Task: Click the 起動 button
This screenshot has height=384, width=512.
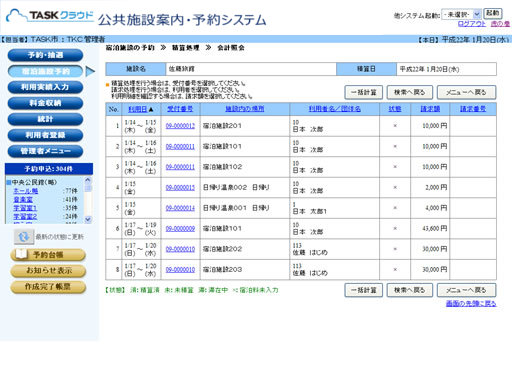Action: 493,13
